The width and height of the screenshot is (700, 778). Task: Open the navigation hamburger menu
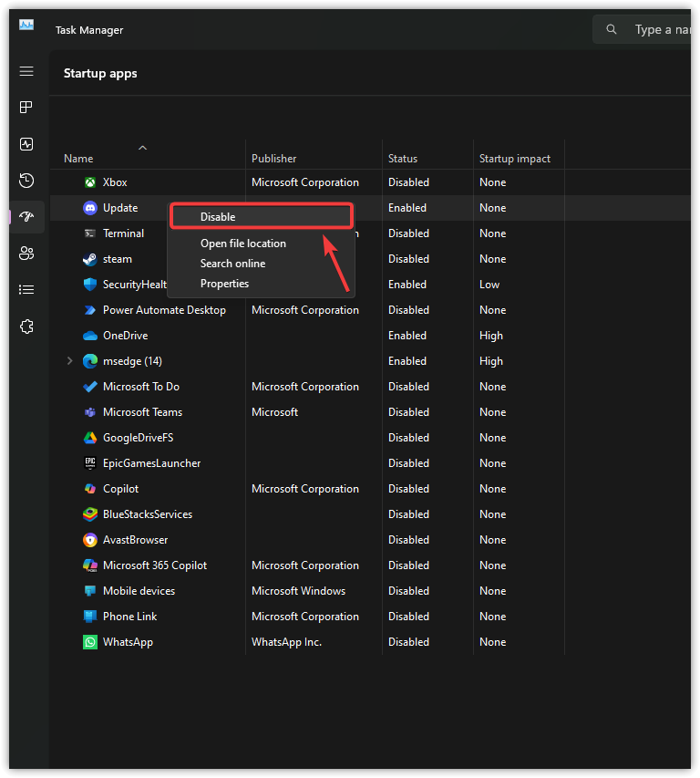[26, 70]
